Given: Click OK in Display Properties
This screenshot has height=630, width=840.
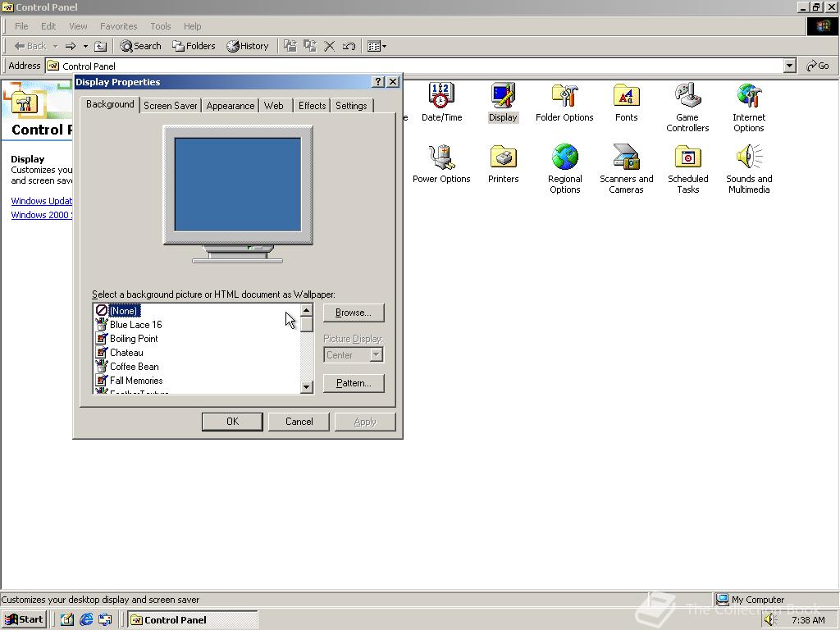Looking at the screenshot, I should (x=232, y=422).
